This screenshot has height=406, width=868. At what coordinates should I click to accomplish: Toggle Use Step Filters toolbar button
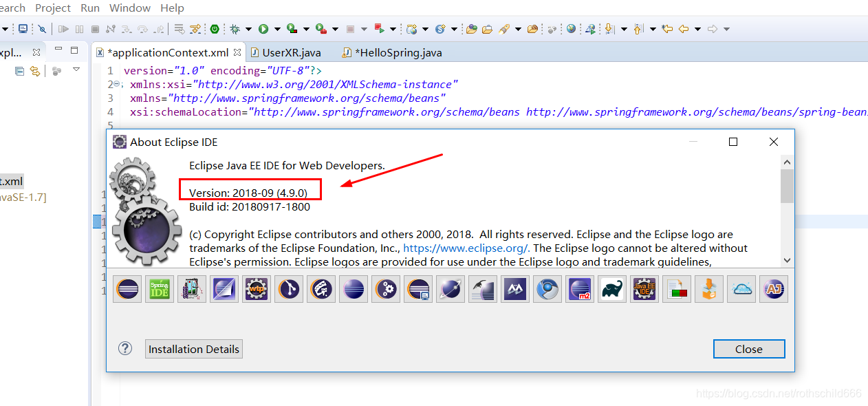pos(195,29)
